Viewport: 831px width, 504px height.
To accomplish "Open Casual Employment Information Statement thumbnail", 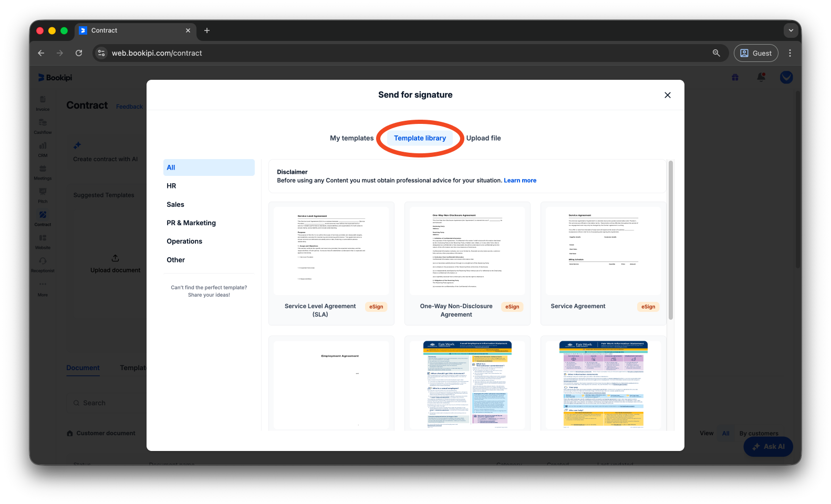I will (x=468, y=385).
